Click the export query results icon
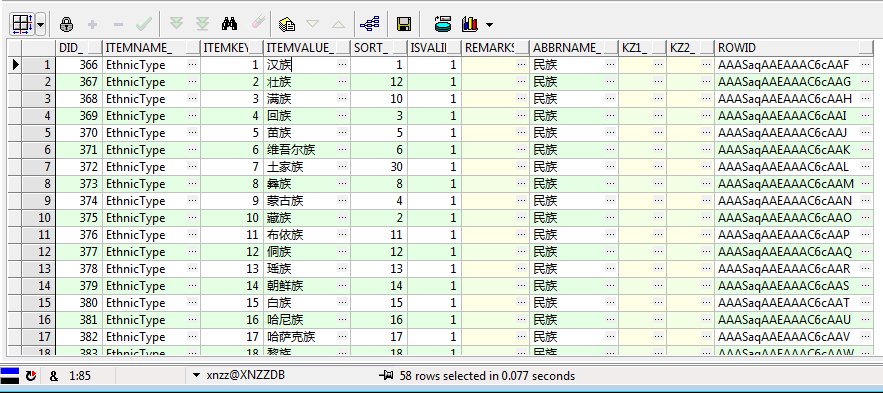The width and height of the screenshot is (883, 393). point(287,24)
